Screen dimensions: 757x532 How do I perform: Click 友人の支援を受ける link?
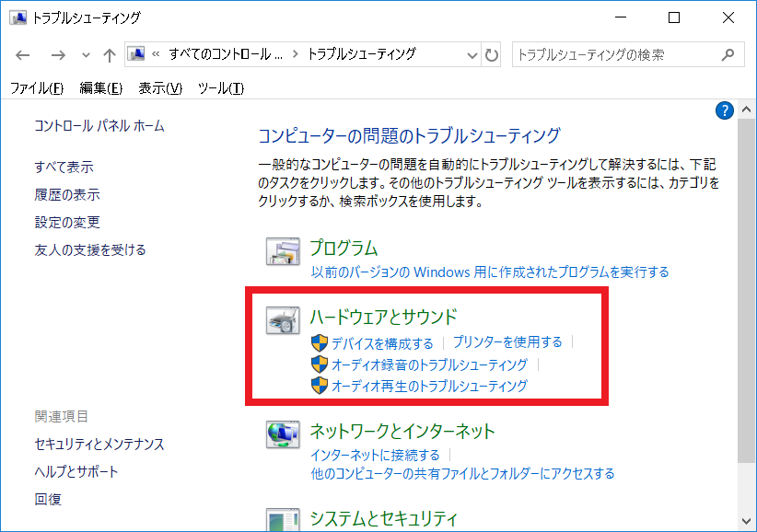[90, 249]
